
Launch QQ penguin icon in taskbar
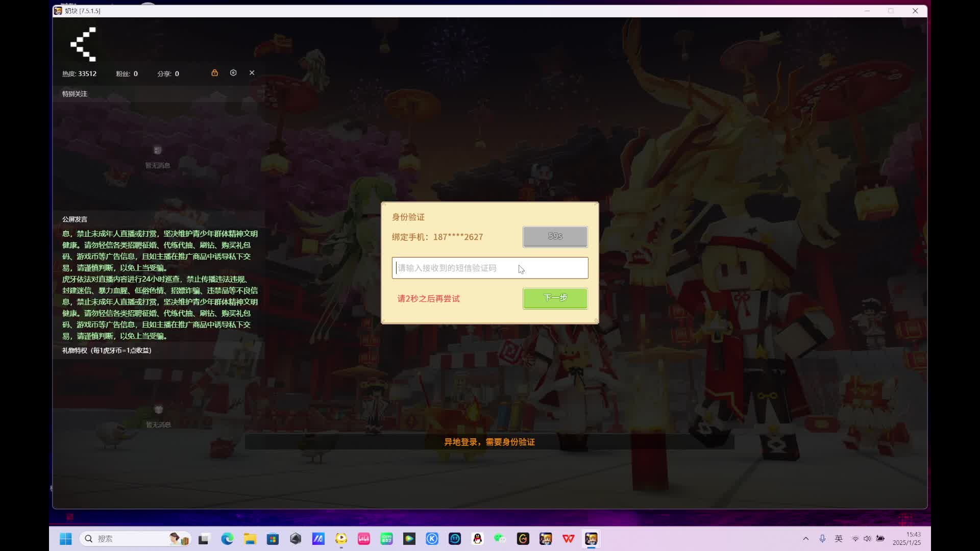point(477,539)
